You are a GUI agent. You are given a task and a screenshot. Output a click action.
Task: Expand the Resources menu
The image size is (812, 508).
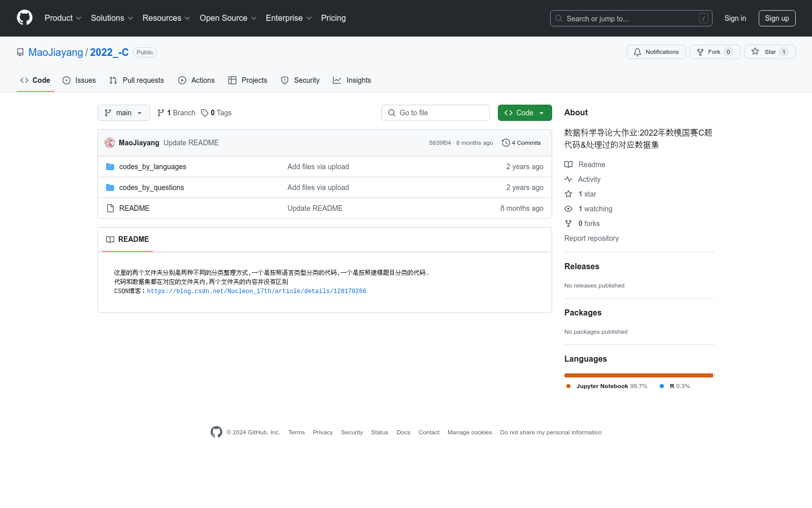click(166, 18)
